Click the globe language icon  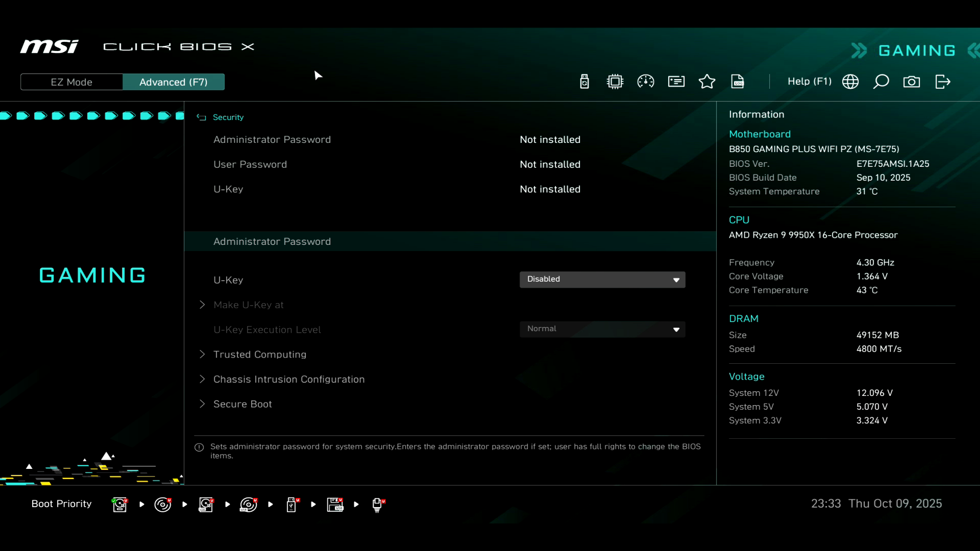coord(850,82)
